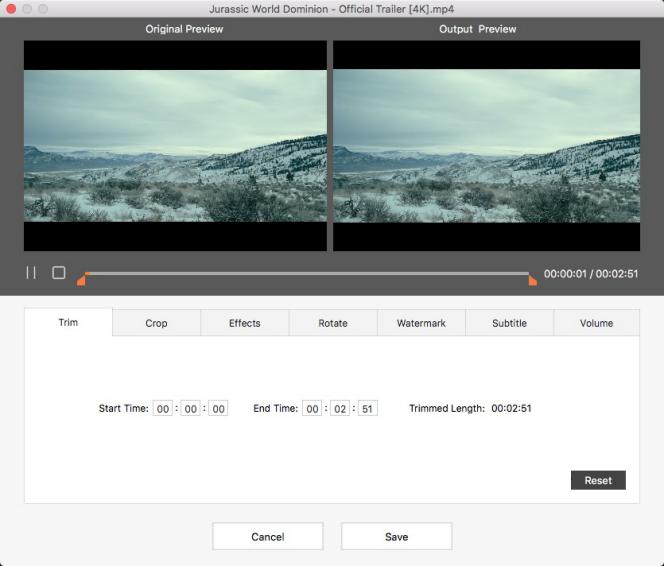This screenshot has width=664, height=566.
Task: Stop the video preview
Action: coord(59,273)
